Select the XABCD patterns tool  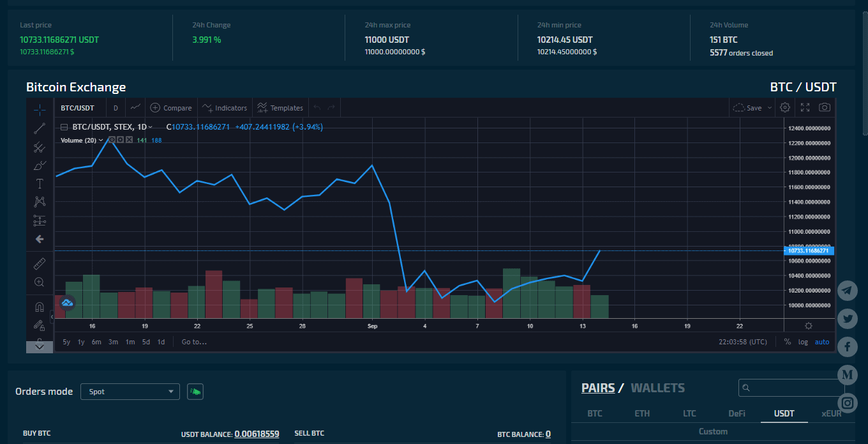coord(40,202)
